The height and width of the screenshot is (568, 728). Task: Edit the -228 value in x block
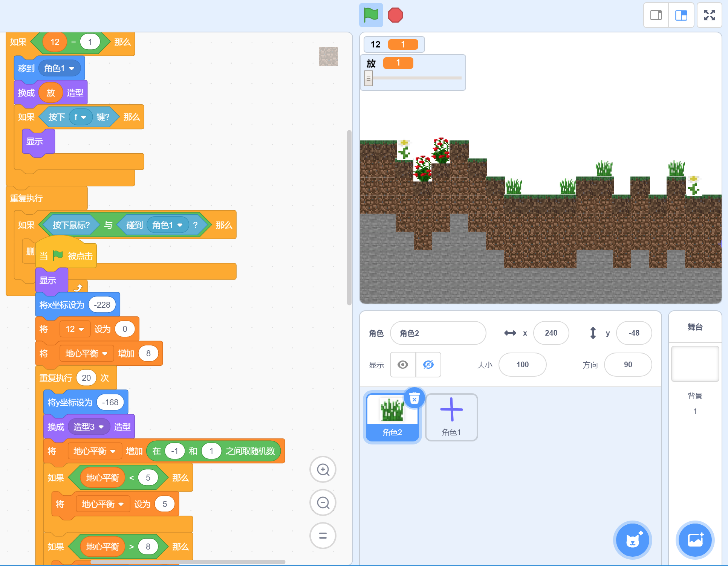click(102, 305)
